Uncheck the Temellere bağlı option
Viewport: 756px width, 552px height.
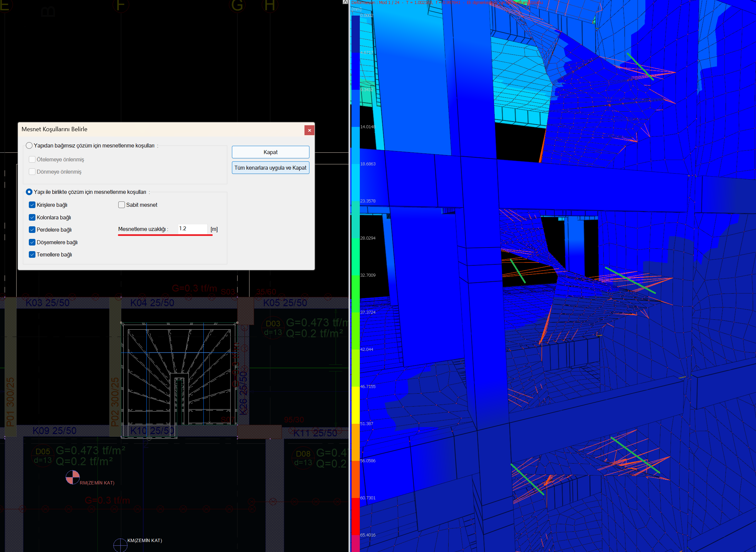click(32, 254)
